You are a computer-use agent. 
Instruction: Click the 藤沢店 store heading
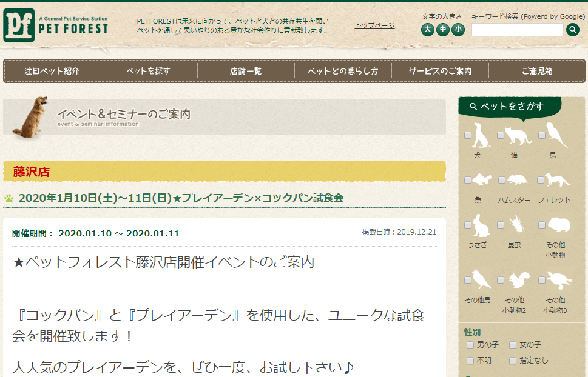pyautogui.click(x=32, y=172)
